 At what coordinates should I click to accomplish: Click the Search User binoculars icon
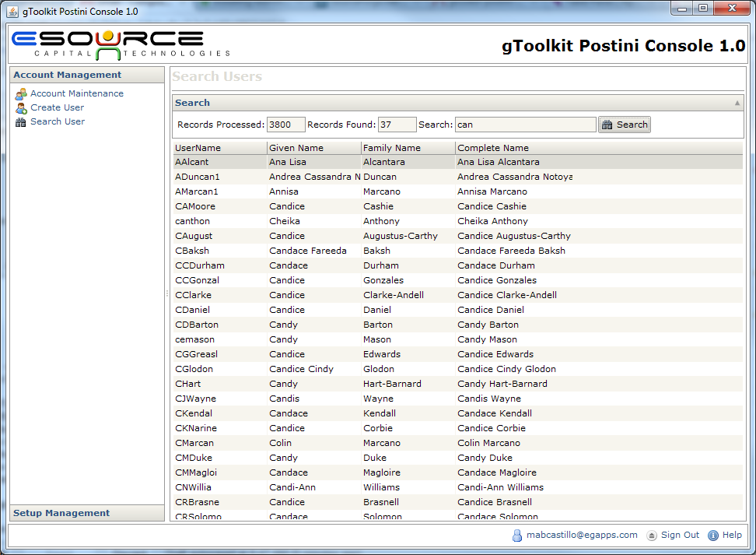tap(21, 122)
